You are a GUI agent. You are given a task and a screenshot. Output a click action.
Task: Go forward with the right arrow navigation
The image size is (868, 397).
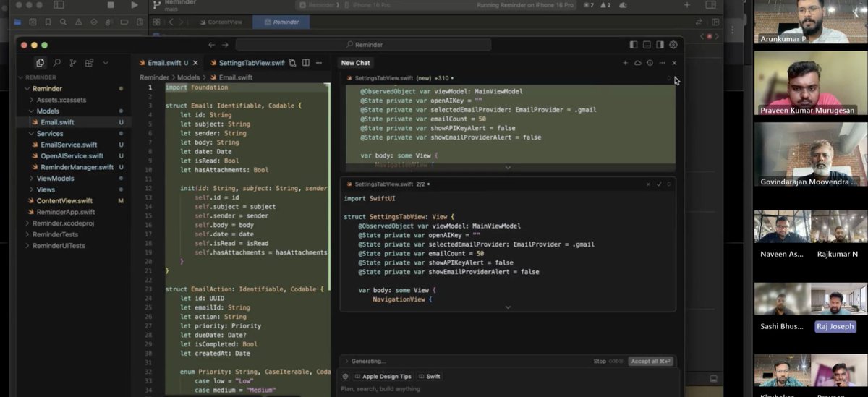coord(224,45)
